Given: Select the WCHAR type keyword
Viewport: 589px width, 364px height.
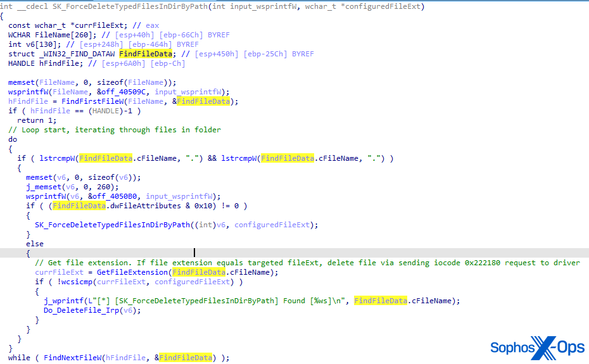Looking at the screenshot, I should click(x=19, y=35).
